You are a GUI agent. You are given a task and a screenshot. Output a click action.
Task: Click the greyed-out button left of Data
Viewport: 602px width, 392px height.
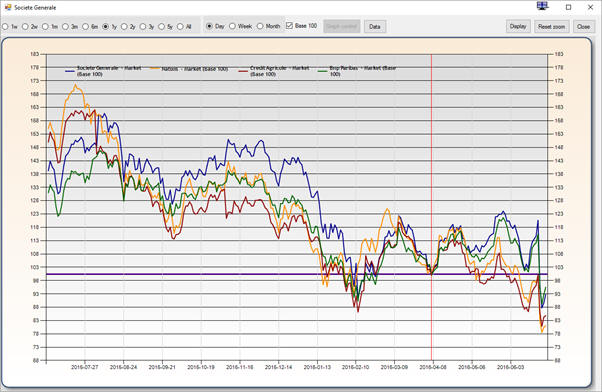(342, 26)
